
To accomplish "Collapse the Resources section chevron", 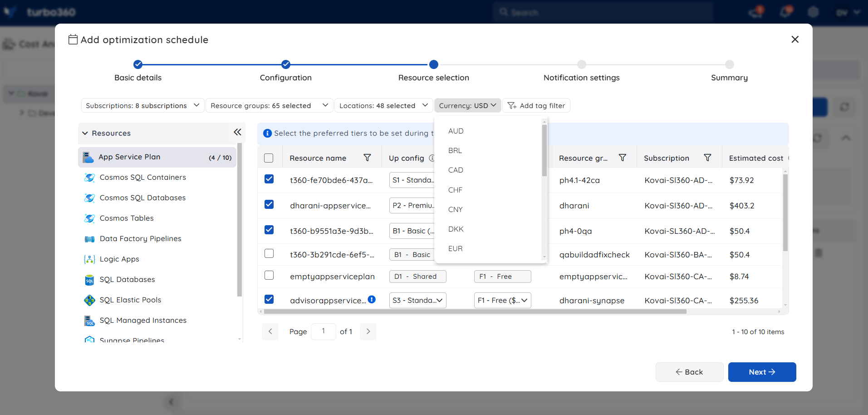I will pyautogui.click(x=85, y=133).
